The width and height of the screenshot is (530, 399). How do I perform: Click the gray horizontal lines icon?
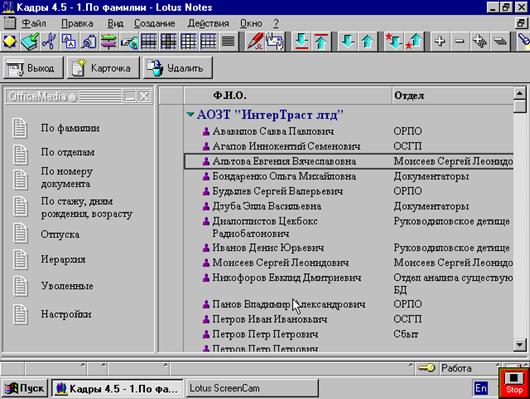pyautogui.click(x=228, y=42)
